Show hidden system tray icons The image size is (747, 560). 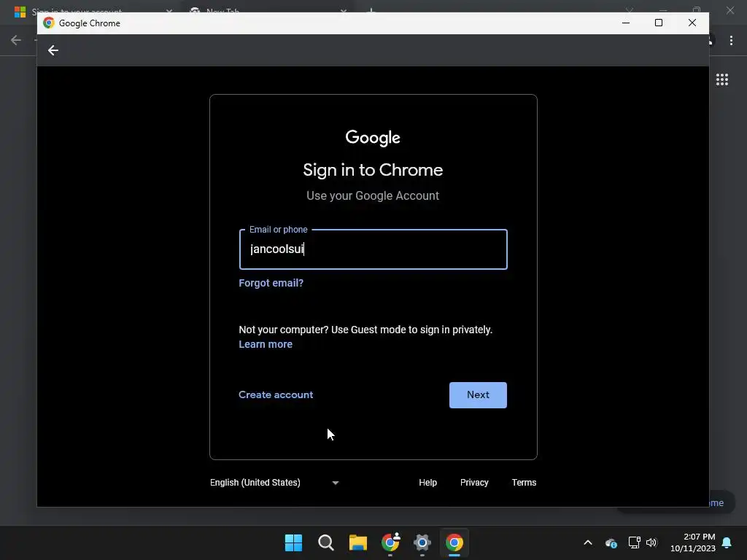coord(588,542)
